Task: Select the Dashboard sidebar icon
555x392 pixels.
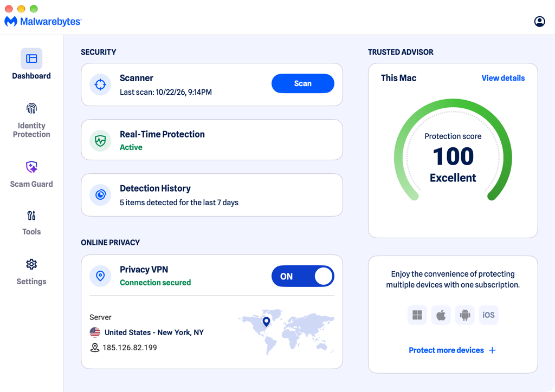Action: pyautogui.click(x=31, y=58)
